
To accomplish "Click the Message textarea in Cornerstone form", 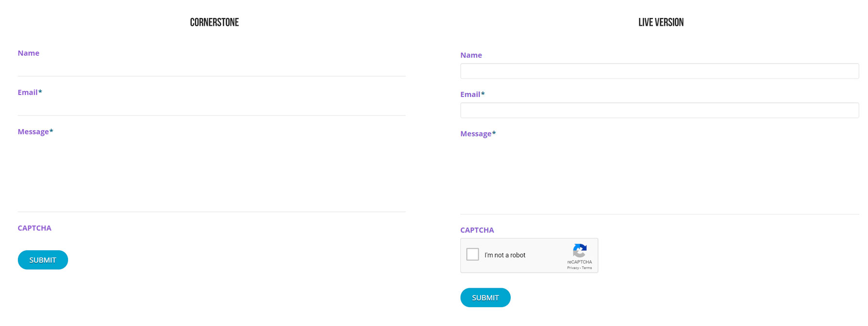I will 212,175.
